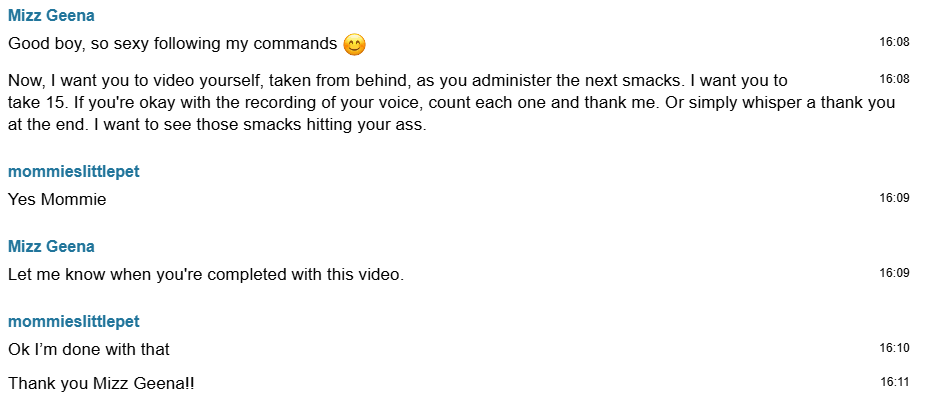The height and width of the screenshot is (407, 933).
Task: Click the message line starting 'take 15'
Action: pyautogui.click(x=450, y=103)
